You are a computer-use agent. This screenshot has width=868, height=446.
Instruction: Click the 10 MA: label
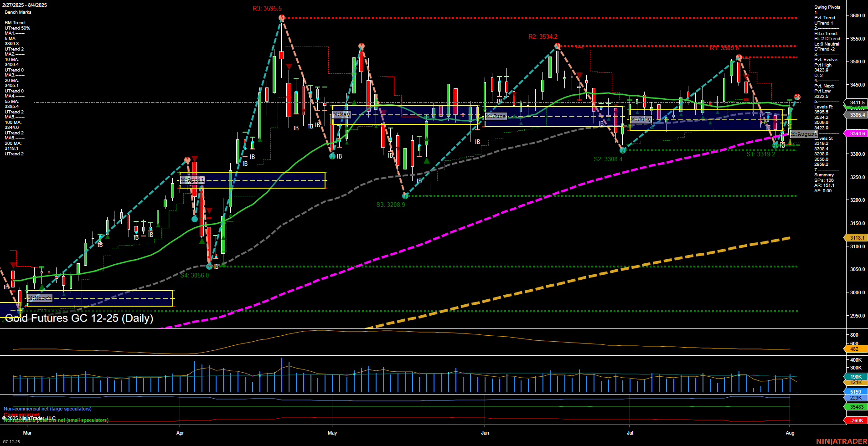point(12,60)
